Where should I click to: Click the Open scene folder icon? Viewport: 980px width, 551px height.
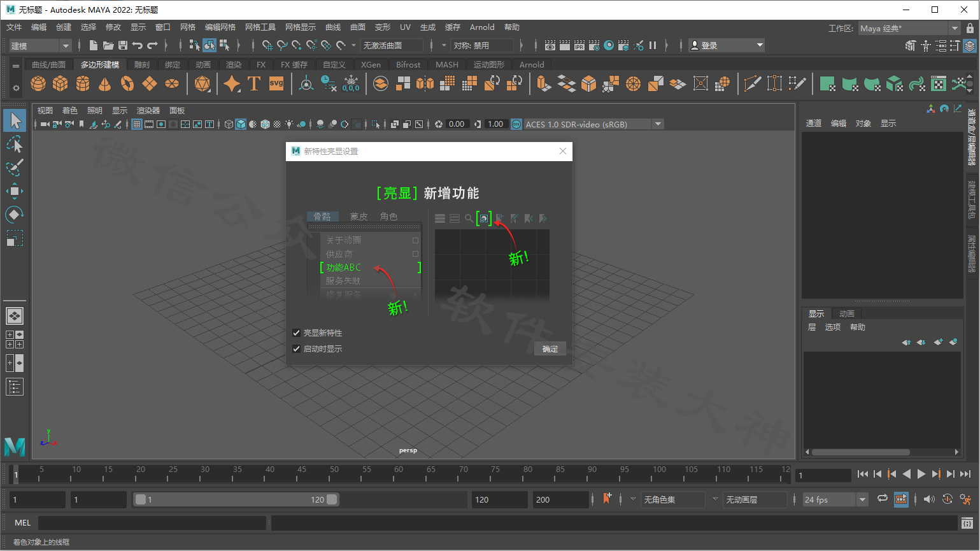(108, 45)
